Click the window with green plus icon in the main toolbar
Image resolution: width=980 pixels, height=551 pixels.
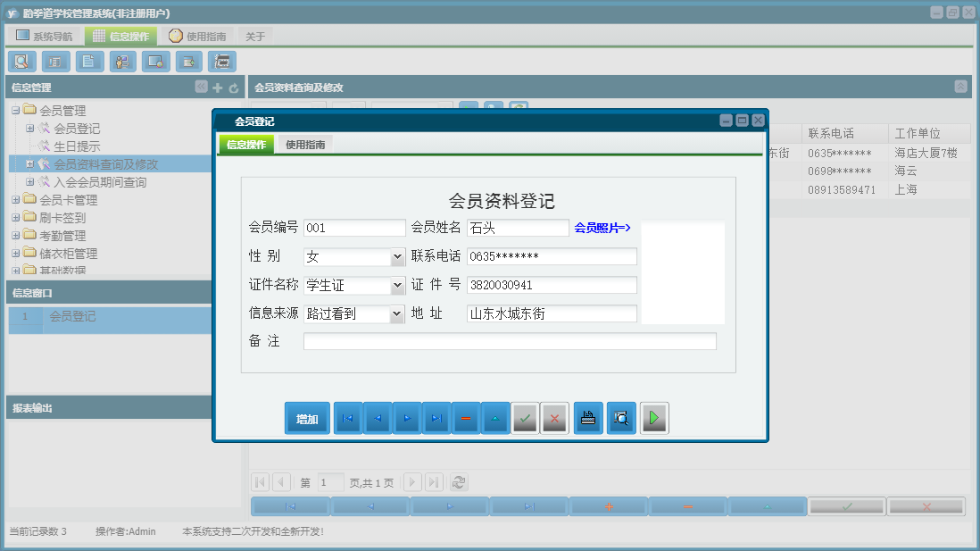[188, 62]
